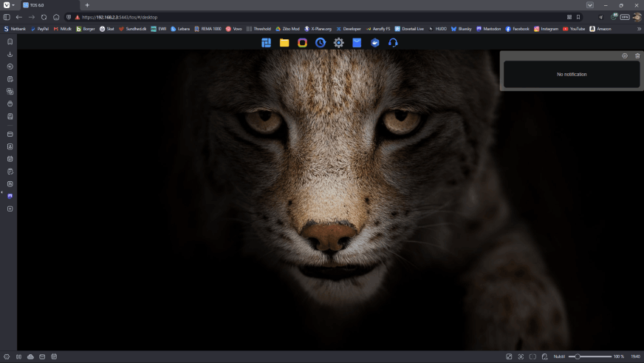Click Nulstil to reset page zoom
The width and height of the screenshot is (644, 363).
pos(559,356)
